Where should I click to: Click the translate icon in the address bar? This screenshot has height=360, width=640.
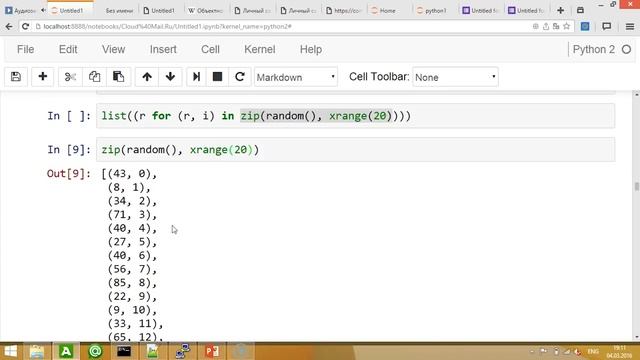click(x=556, y=27)
